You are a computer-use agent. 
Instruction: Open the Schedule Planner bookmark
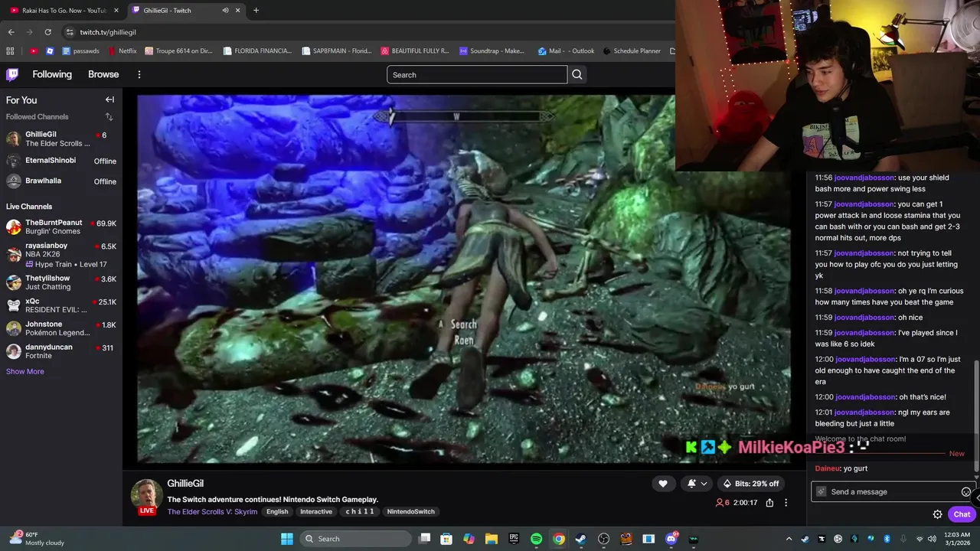(x=632, y=51)
